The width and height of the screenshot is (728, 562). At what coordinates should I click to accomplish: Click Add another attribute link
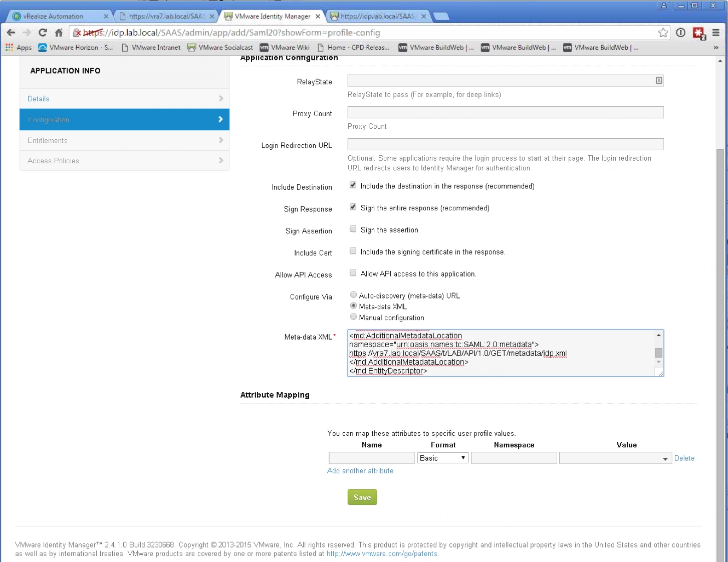tap(360, 471)
